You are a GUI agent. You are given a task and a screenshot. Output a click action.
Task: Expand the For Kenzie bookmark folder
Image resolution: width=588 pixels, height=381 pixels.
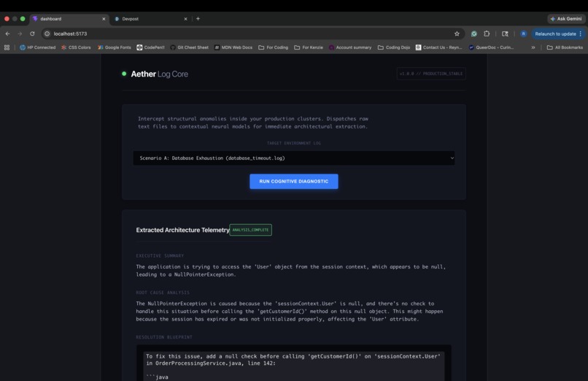(309, 47)
